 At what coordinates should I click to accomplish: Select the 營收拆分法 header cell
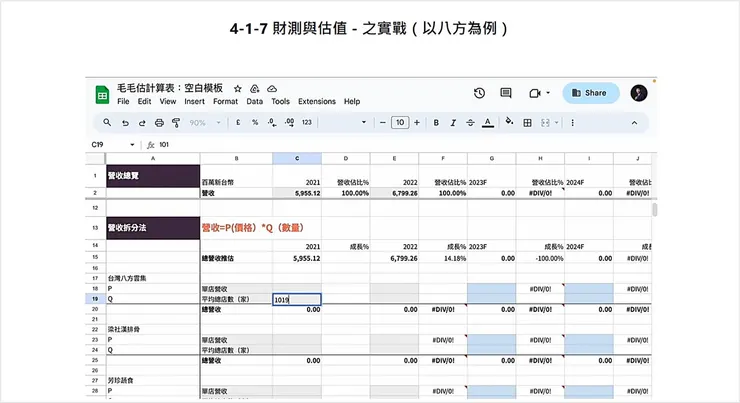coord(153,228)
